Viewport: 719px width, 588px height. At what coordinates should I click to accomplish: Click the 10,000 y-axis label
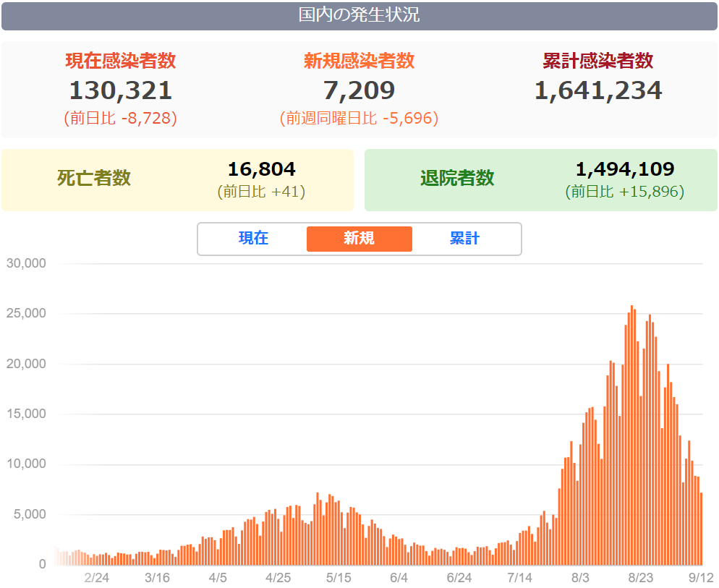coord(26,464)
